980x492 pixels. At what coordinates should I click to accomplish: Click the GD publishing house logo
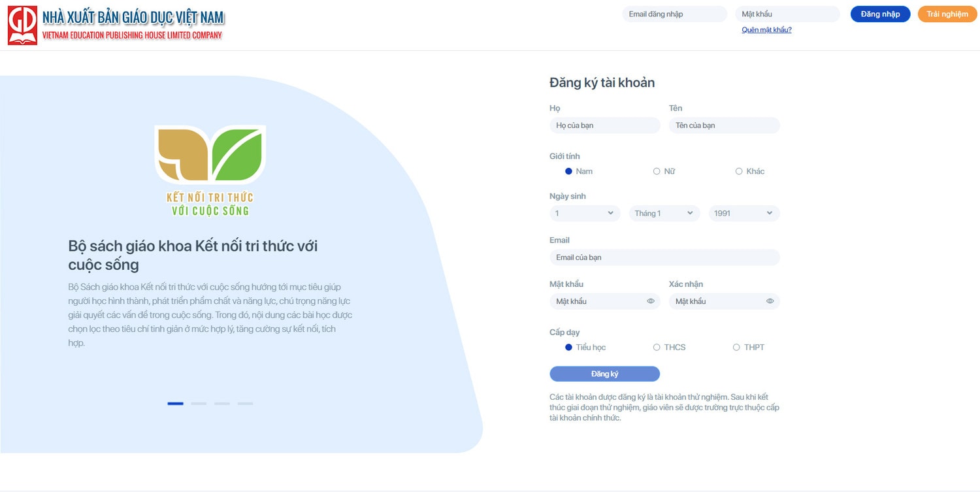[x=22, y=25]
